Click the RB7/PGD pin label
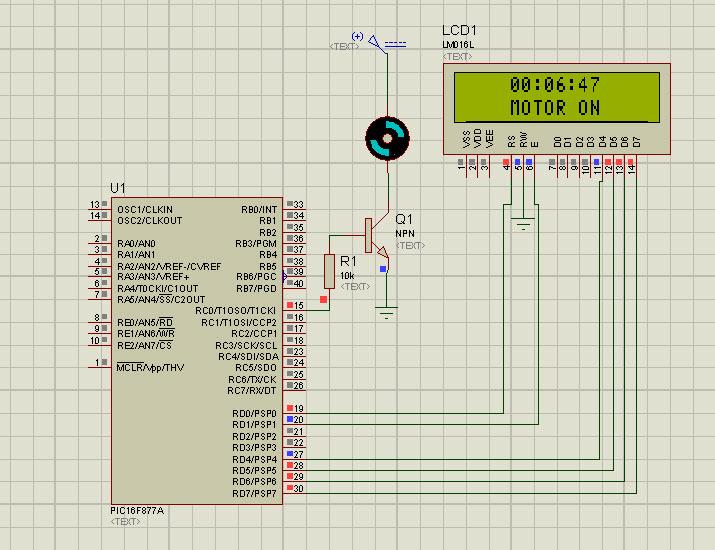The width and height of the screenshot is (715, 550). (256, 289)
